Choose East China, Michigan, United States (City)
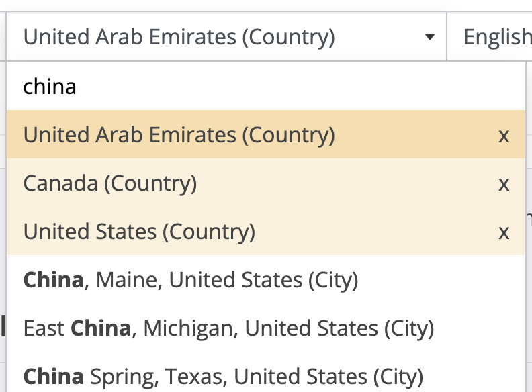This screenshot has width=532, height=392. [228, 328]
